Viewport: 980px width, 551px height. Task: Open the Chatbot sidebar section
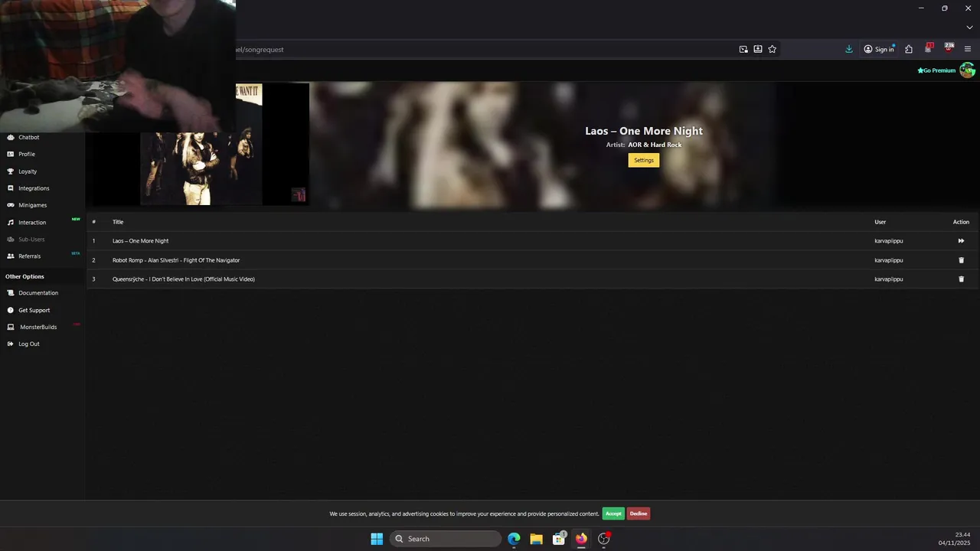[28, 138]
